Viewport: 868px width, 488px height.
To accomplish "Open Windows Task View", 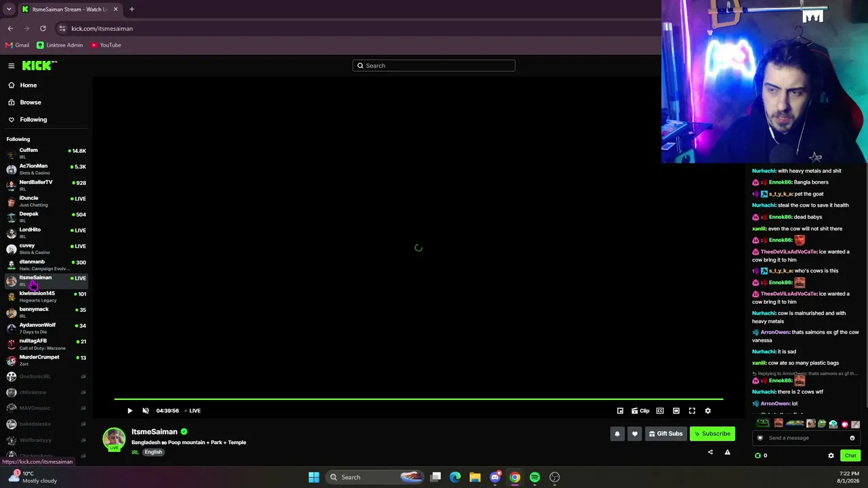I will pyautogui.click(x=436, y=477).
